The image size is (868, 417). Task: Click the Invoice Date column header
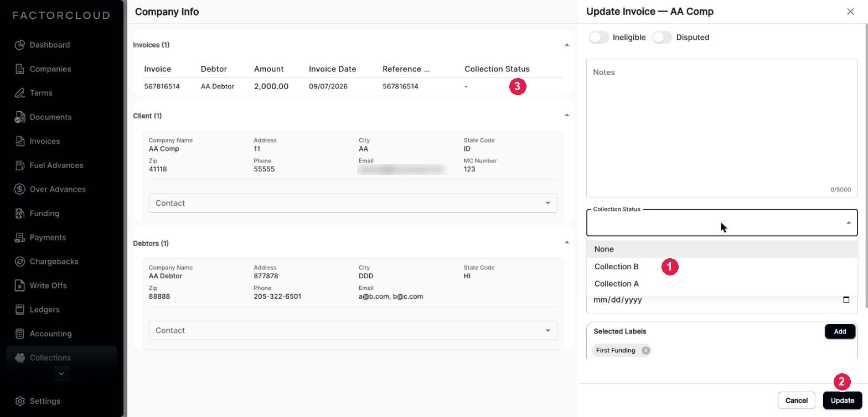coord(332,69)
